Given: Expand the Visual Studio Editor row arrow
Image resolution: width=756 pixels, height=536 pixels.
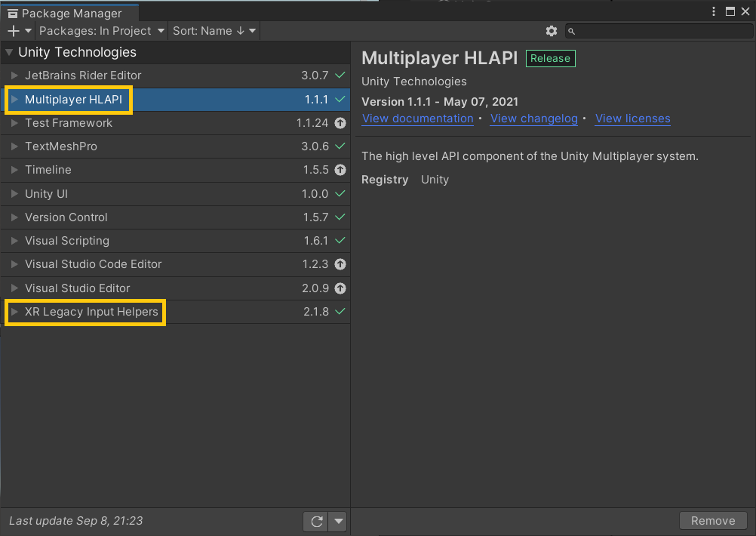Looking at the screenshot, I should pyautogui.click(x=14, y=288).
